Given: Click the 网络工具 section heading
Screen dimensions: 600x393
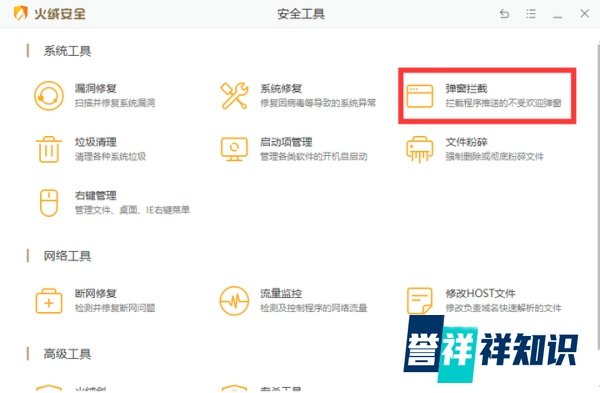Looking at the screenshot, I should (67, 256).
